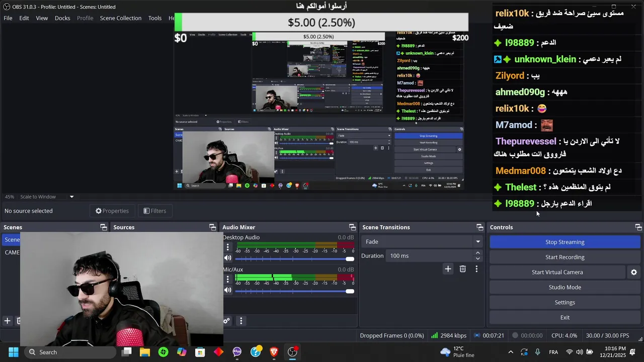Viewport: 644px width, 362px height.
Task: Stop the live stream
Action: 565,242
